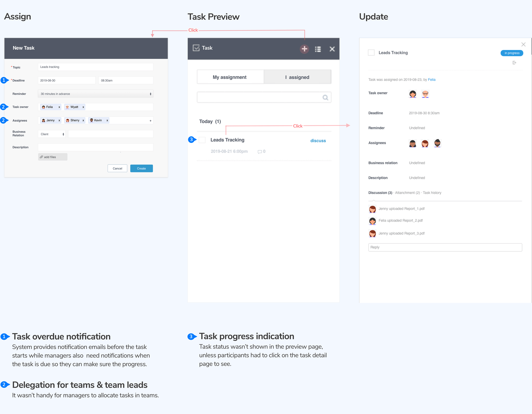This screenshot has width=532, height=414.
Task: Open the Attachment (2) tab
Action: 407,193
